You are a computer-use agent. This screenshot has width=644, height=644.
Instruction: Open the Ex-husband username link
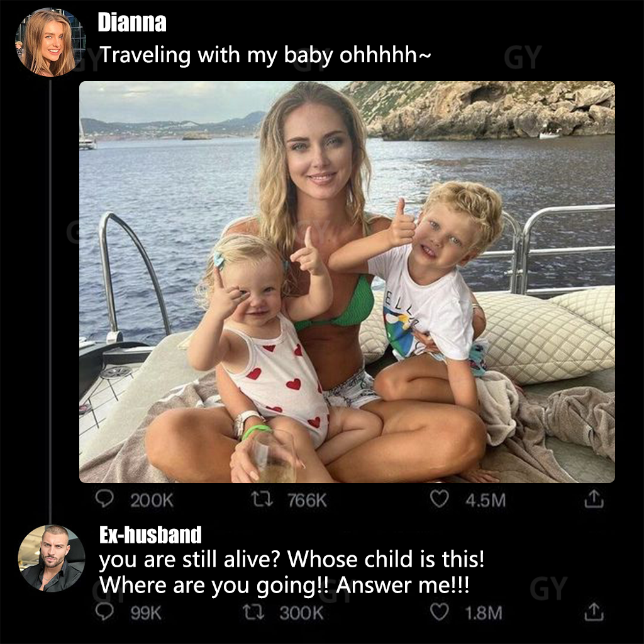pos(150,535)
